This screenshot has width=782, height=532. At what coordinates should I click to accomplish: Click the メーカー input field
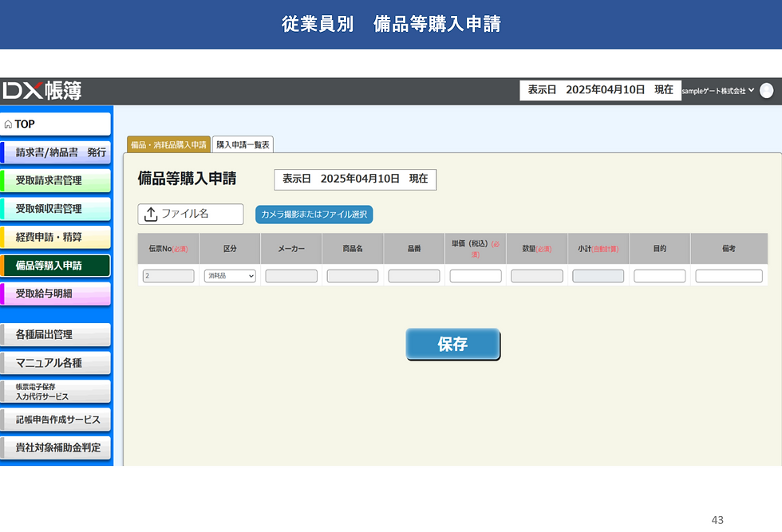(x=291, y=276)
